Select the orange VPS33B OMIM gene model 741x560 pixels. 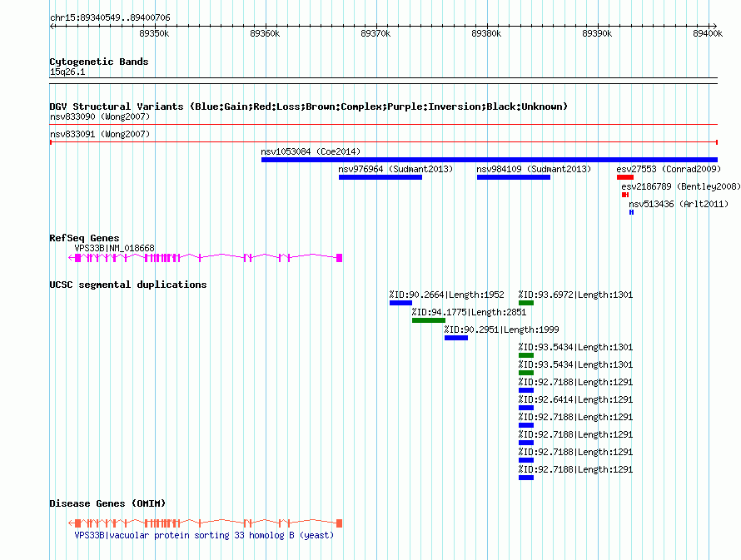click(205, 523)
